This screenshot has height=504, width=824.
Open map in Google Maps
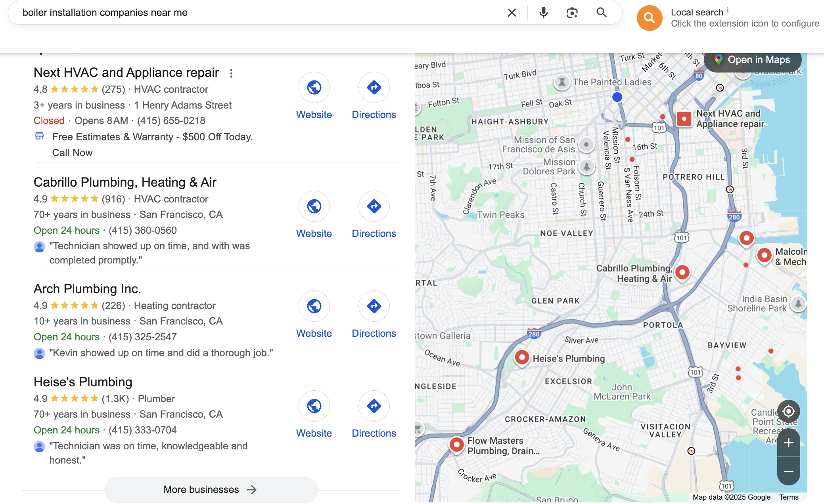click(x=752, y=60)
